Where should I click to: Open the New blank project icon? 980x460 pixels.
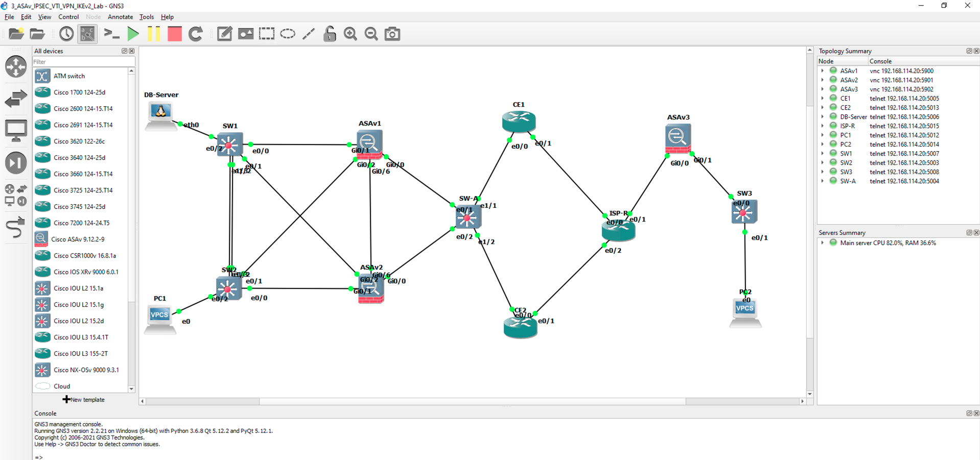(16, 34)
